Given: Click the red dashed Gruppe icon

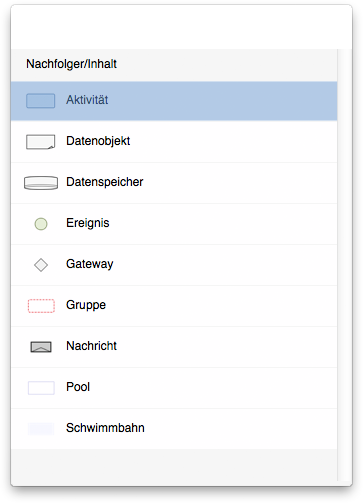Looking at the screenshot, I should pos(41,306).
